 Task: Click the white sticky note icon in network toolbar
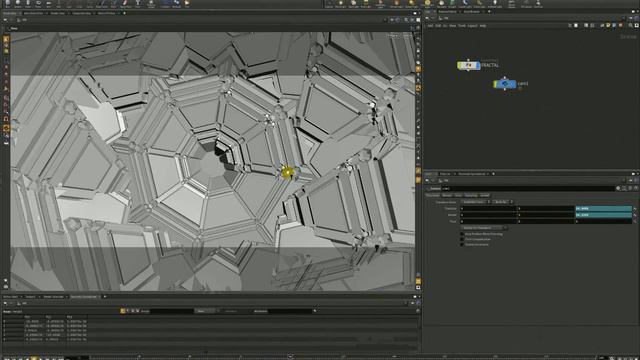[x=576, y=25]
